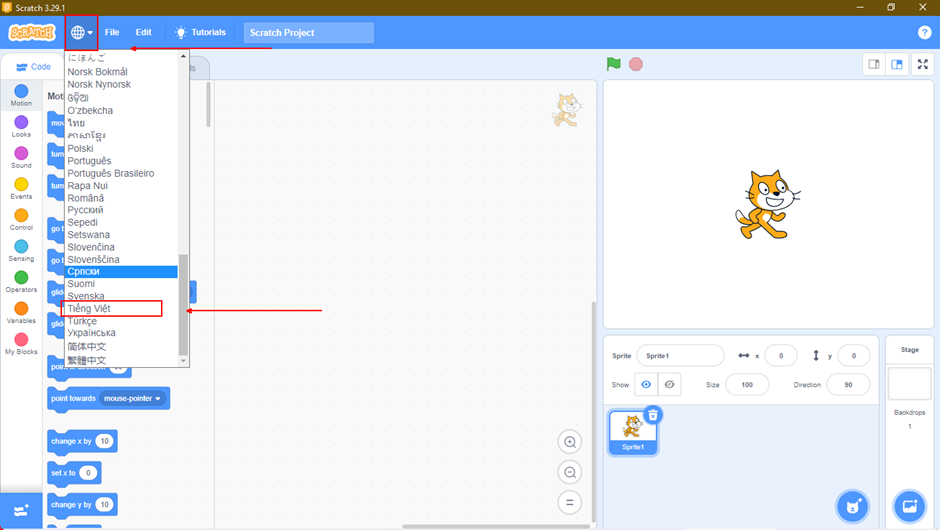Screen dimensions: 940x530
Task: Select the Operators block category
Action: click(21, 281)
